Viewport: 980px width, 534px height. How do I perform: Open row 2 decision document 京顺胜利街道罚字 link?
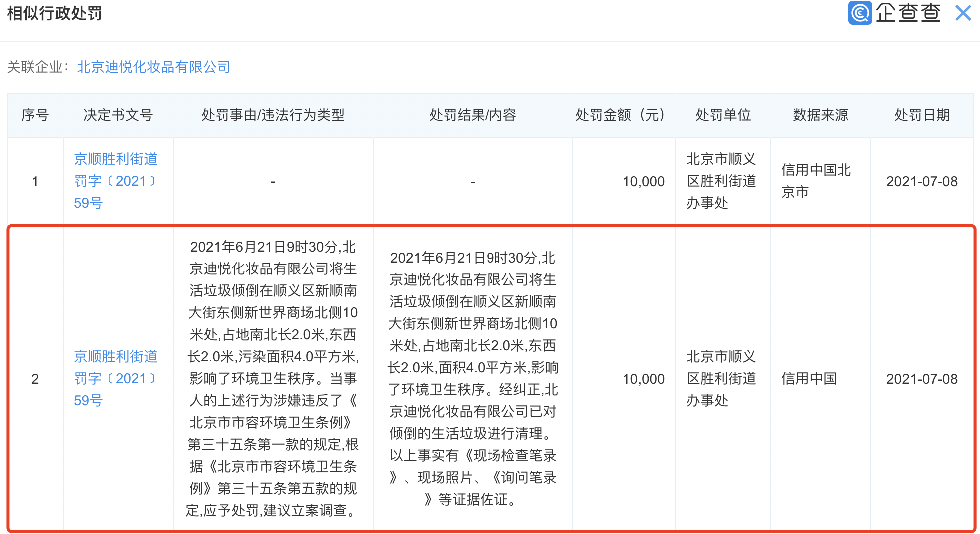pos(116,378)
